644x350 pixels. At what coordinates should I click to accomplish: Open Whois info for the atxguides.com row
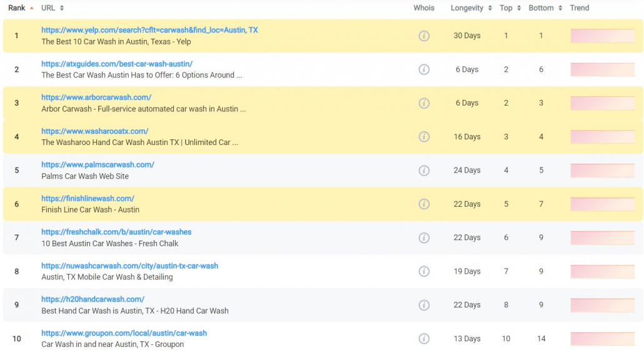tap(424, 69)
